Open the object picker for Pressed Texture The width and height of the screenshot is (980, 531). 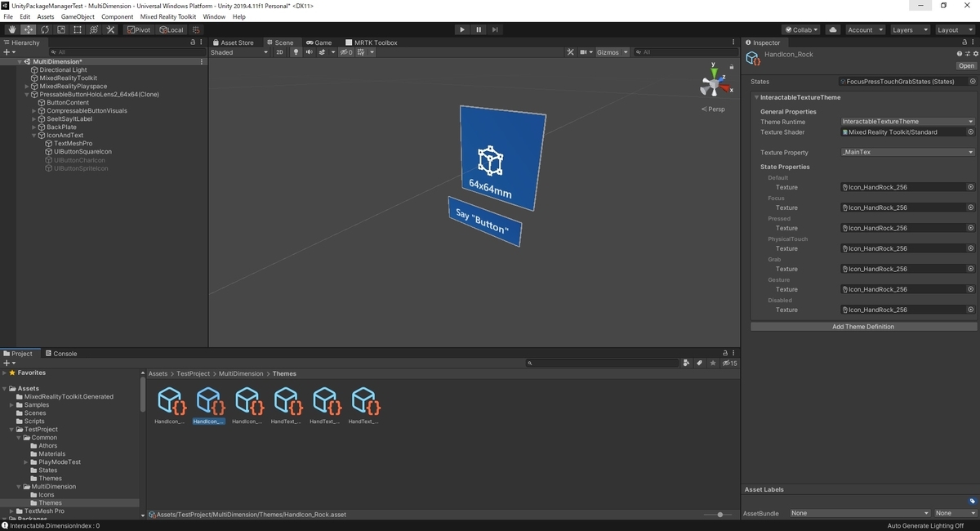pos(971,228)
